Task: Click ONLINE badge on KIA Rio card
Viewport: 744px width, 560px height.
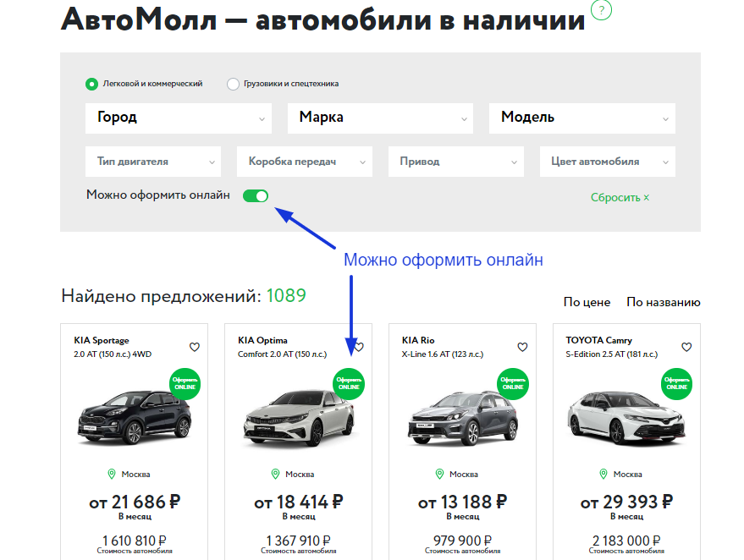Action: pos(513,383)
